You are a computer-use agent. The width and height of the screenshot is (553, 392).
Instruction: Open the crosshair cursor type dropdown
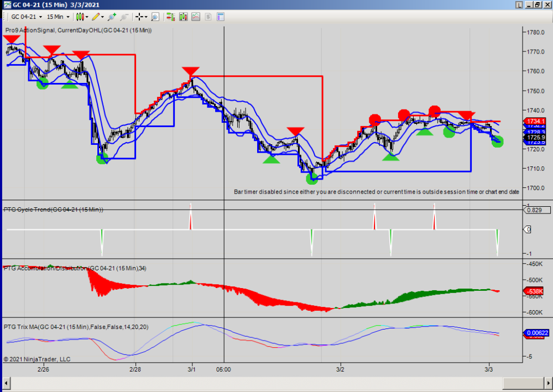(x=141, y=17)
